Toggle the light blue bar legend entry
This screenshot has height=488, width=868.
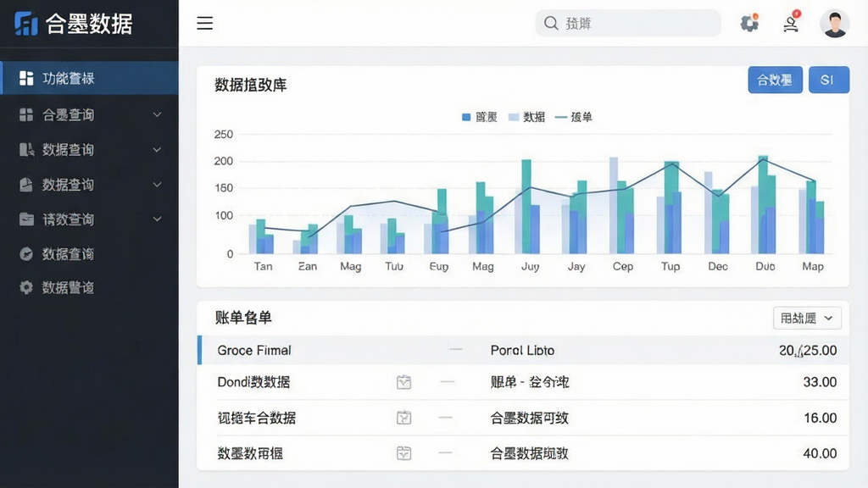pos(527,117)
